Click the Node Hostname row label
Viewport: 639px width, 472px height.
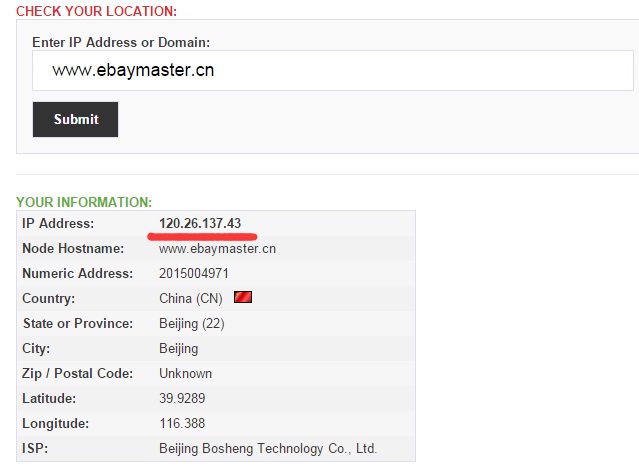(x=73, y=248)
